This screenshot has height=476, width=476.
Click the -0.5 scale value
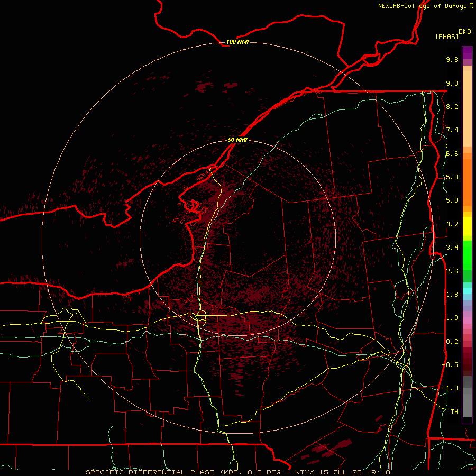450,365
